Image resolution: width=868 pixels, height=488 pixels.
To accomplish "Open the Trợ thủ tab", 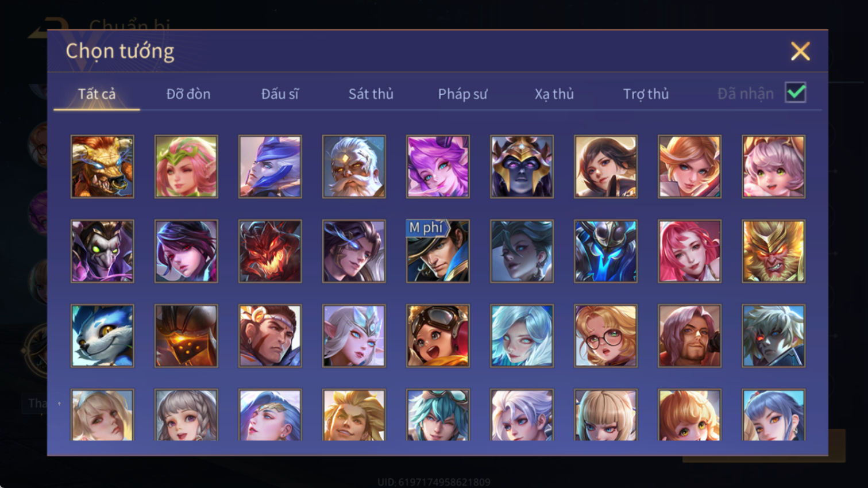I will tap(646, 94).
